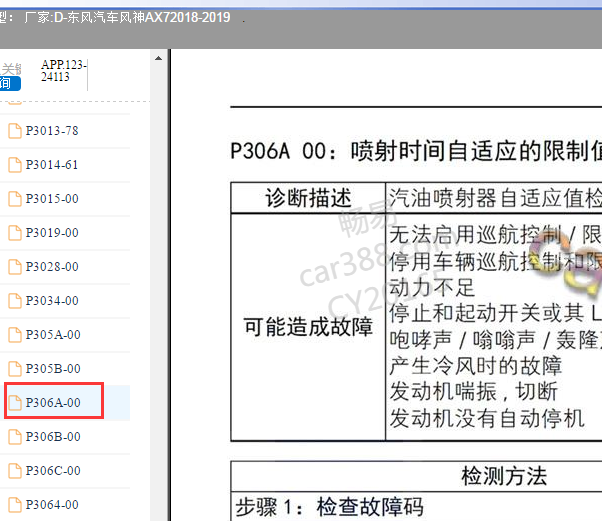Screen dimensions: 602x521
Task: Click the APP.123-24113 label
Action: click(63, 71)
